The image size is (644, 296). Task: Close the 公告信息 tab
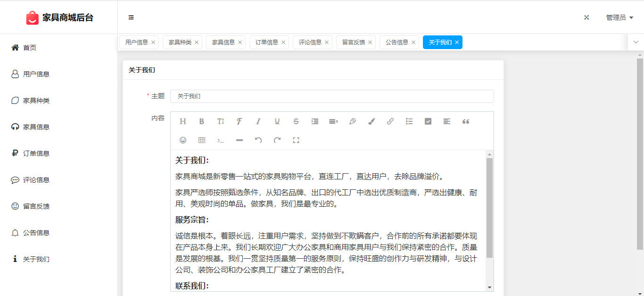(413, 42)
